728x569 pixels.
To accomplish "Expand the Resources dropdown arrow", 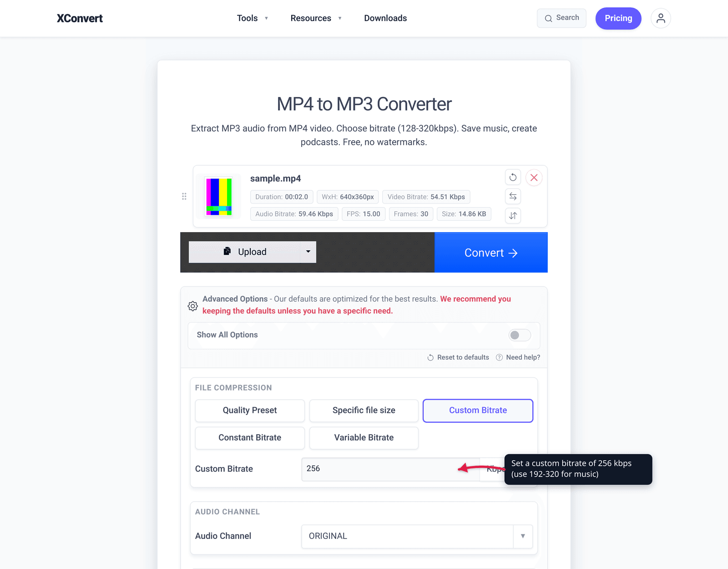I will [x=339, y=18].
